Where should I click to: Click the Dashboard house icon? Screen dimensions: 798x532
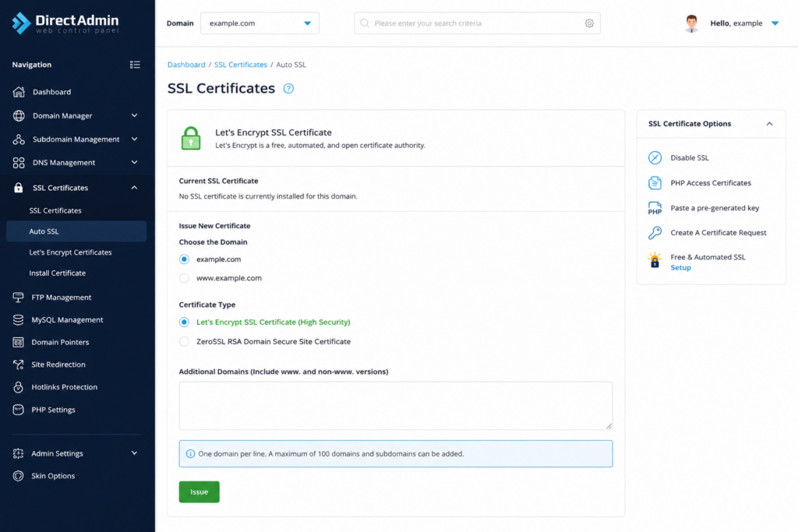(19, 92)
